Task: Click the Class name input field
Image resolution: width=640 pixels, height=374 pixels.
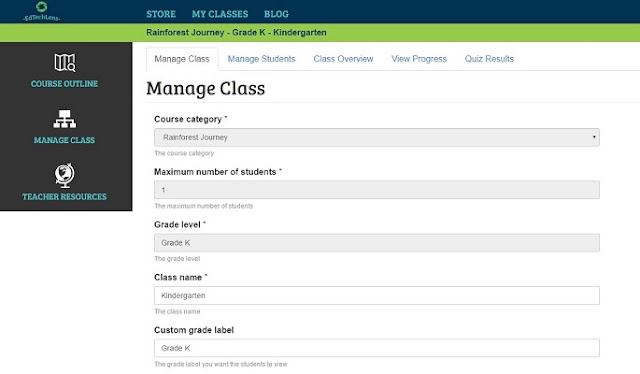Action: coord(377,295)
